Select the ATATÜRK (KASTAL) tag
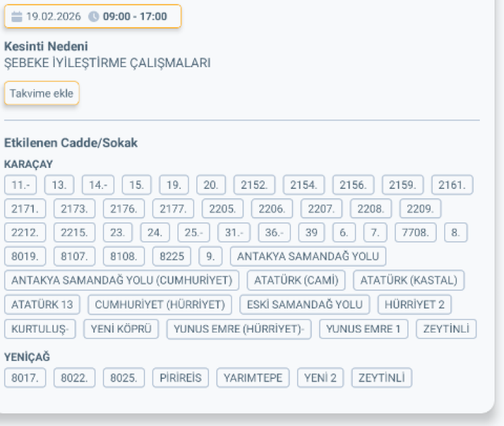 [x=409, y=280]
